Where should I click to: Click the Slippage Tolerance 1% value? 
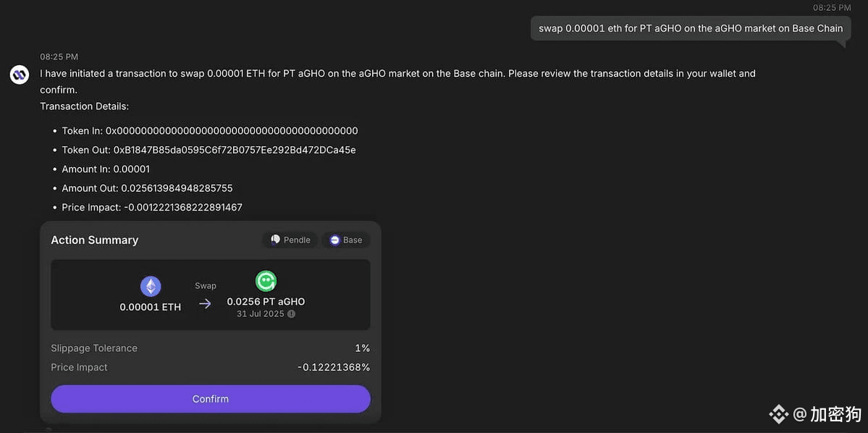363,348
